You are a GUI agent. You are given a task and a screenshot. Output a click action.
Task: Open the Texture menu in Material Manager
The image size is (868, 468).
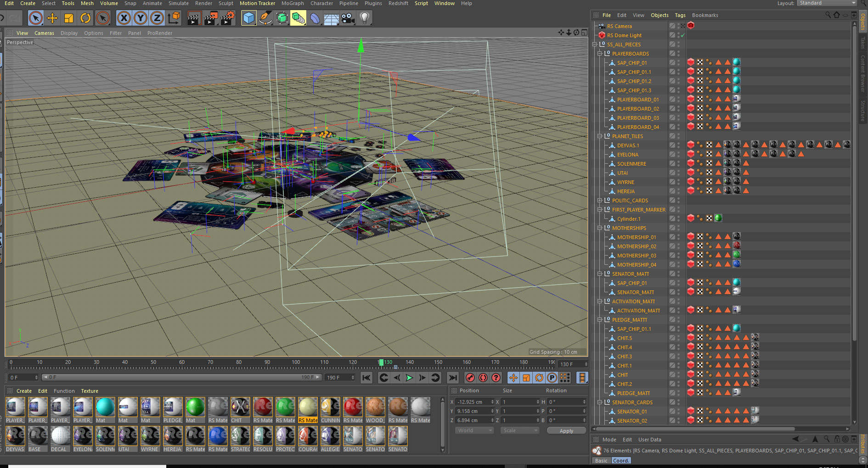pyautogui.click(x=90, y=391)
